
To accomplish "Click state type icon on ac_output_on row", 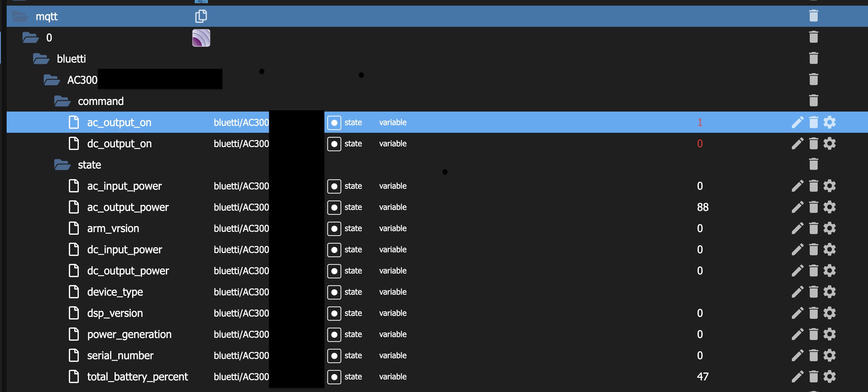I will [334, 123].
